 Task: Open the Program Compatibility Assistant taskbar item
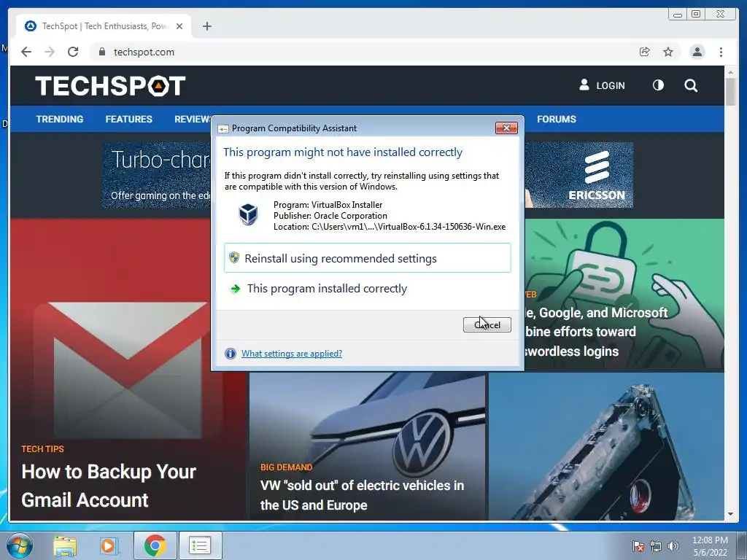pyautogui.click(x=200, y=545)
